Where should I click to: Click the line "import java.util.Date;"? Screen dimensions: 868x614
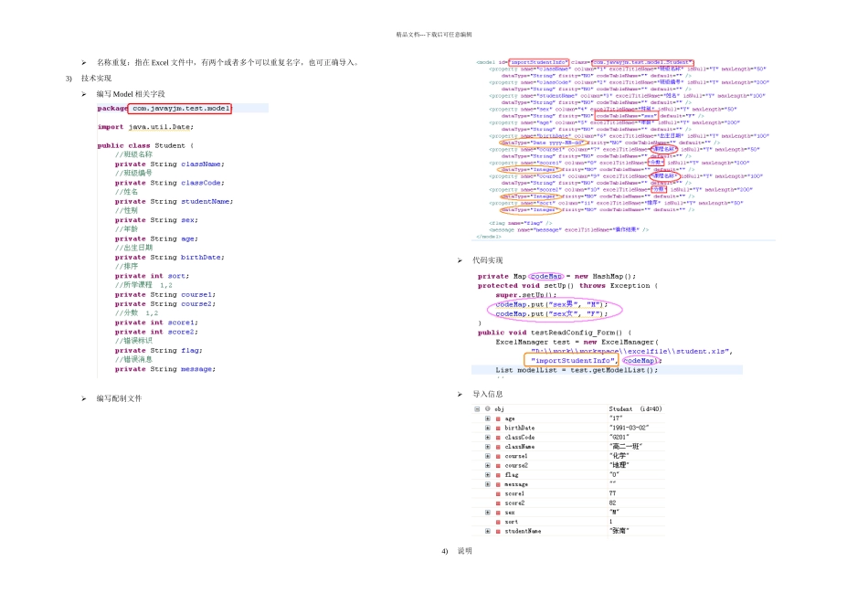pyautogui.click(x=145, y=127)
